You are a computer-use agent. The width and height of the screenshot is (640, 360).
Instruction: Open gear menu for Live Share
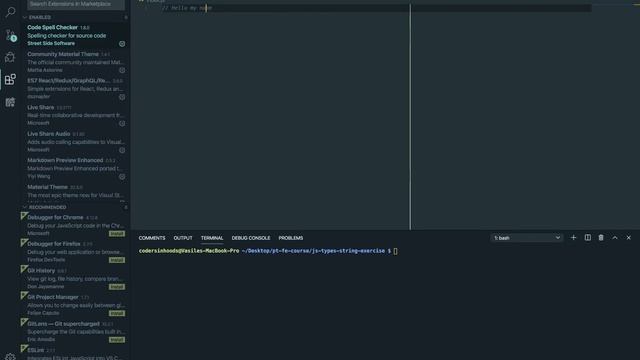(x=122, y=123)
